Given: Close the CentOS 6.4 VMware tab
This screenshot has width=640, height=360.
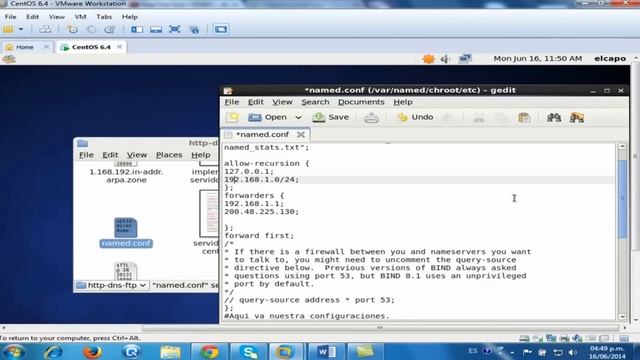Looking at the screenshot, I should [119, 47].
